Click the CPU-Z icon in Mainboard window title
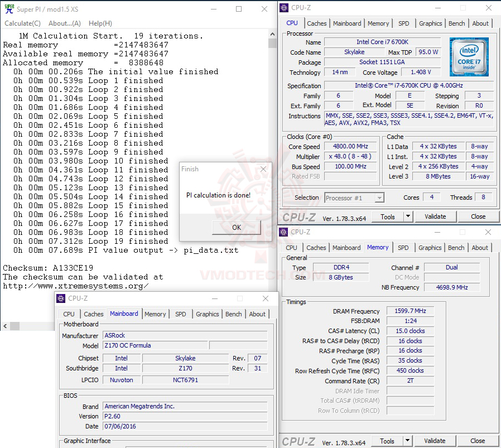This screenshot has width=501, height=448. (x=61, y=298)
